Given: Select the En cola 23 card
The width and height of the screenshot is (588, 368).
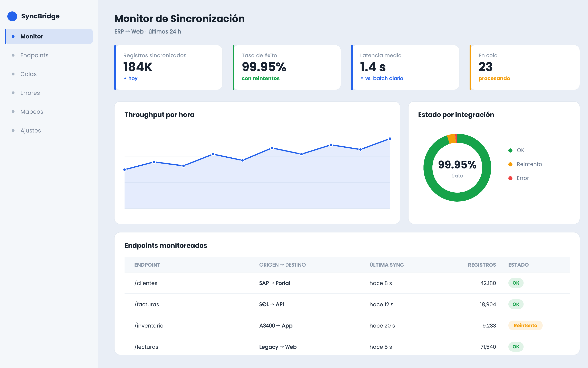Looking at the screenshot, I should tap(525, 67).
